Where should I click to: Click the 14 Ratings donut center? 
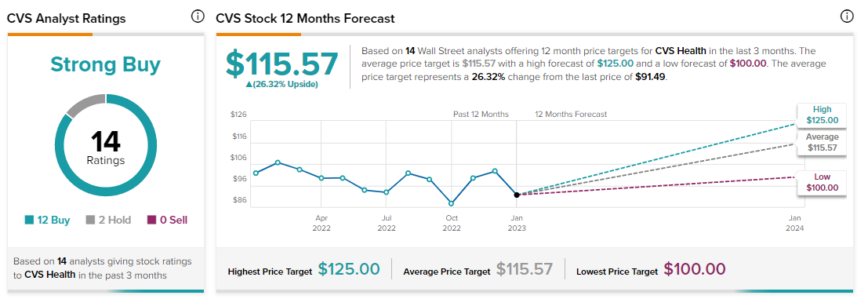pos(105,148)
